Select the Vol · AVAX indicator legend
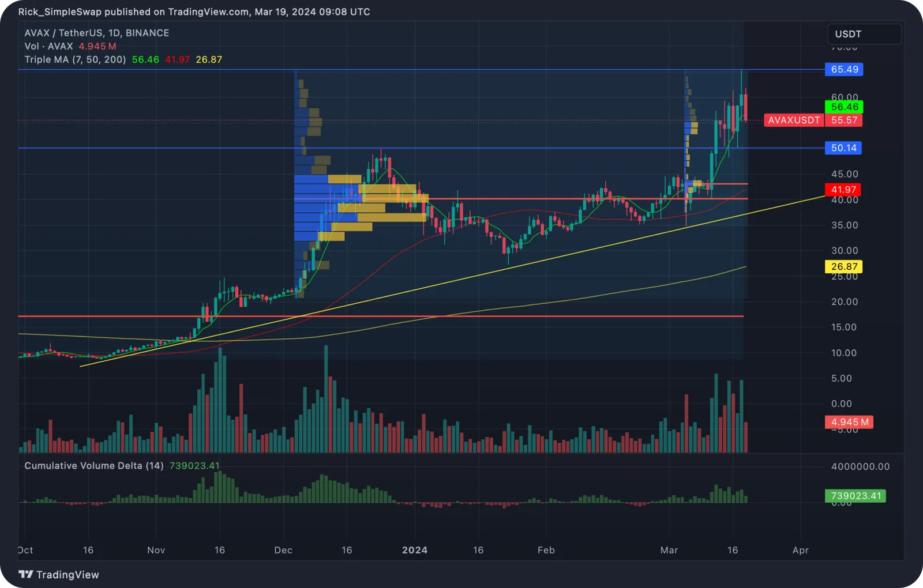 click(48, 46)
